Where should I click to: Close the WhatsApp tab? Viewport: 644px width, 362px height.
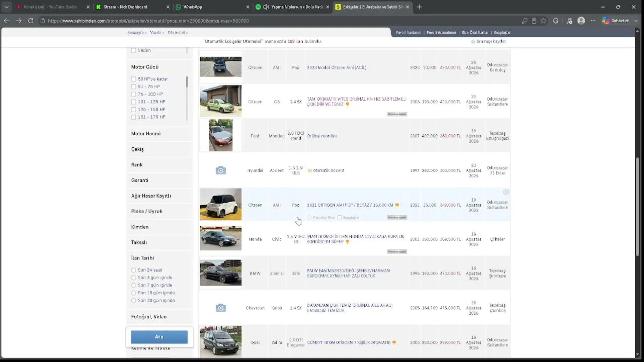(248, 7)
